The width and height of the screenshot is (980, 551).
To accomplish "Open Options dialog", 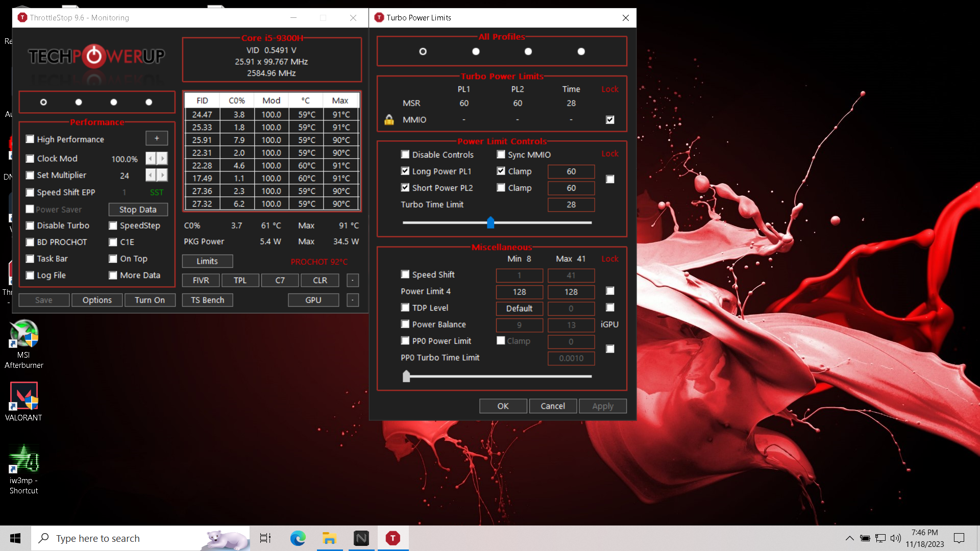I will 97,300.
